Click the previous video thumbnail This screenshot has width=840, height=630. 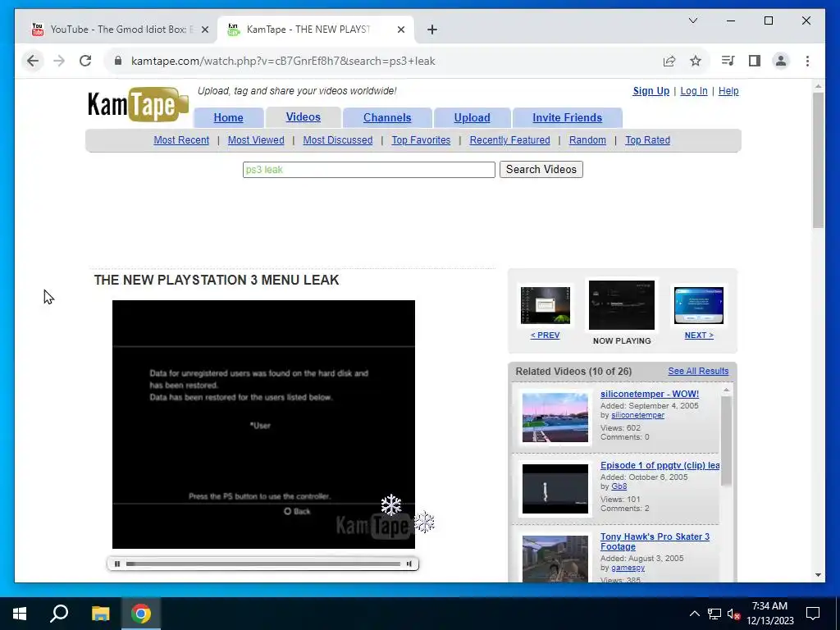[546, 305]
